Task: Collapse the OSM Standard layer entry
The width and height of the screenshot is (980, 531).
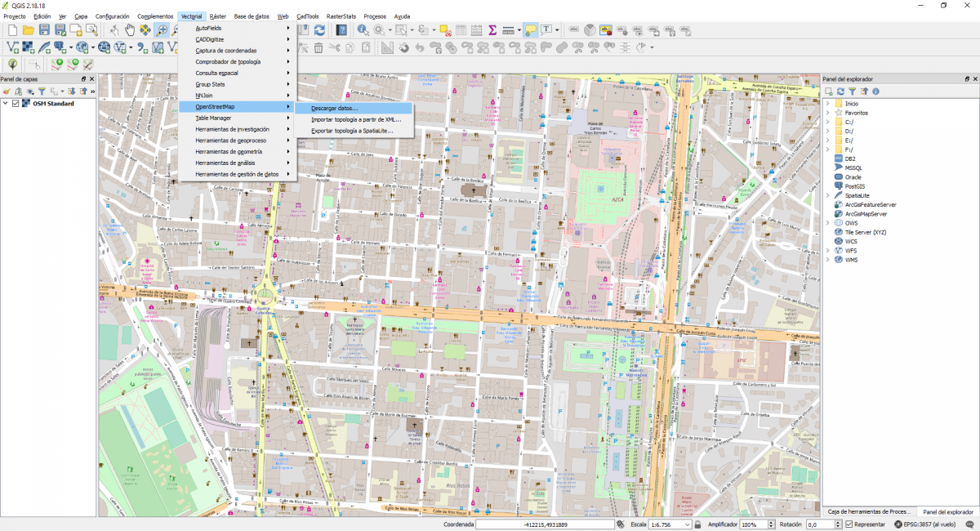Action: click(x=6, y=103)
